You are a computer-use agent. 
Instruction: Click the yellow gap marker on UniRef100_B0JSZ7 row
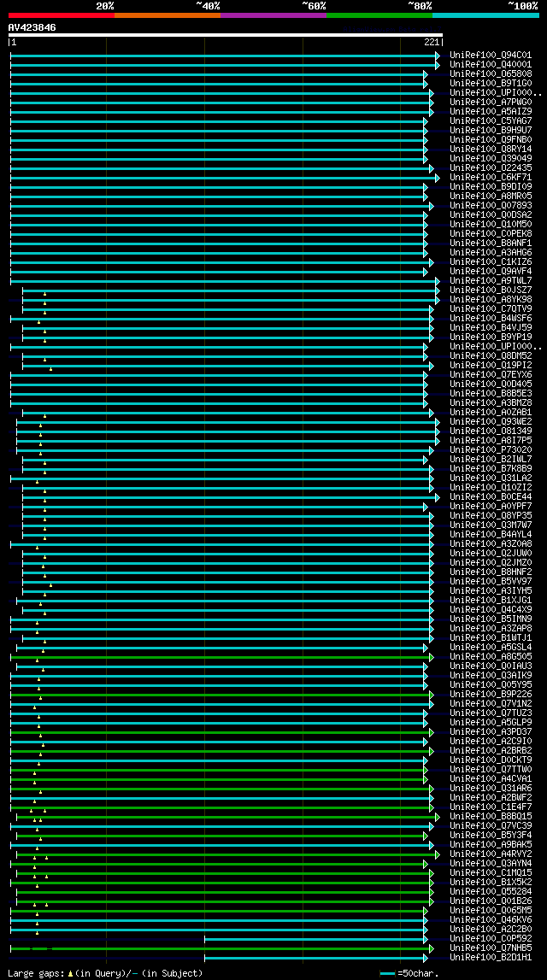[45, 293]
